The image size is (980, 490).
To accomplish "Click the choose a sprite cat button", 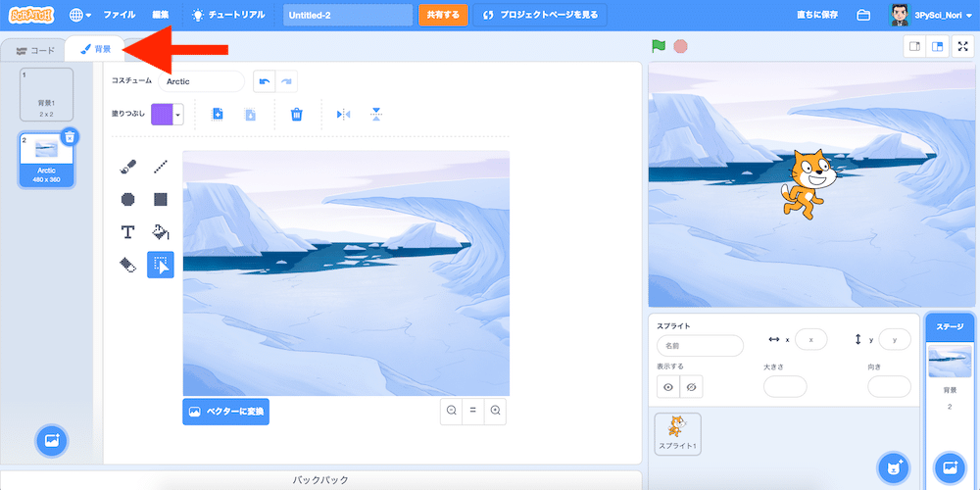I will pos(895,466).
